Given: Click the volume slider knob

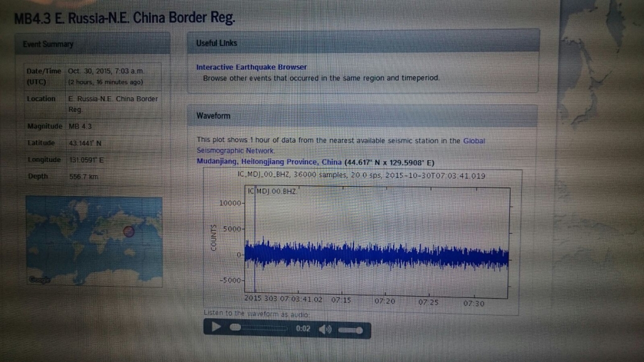Looking at the screenshot, I should click(359, 329).
